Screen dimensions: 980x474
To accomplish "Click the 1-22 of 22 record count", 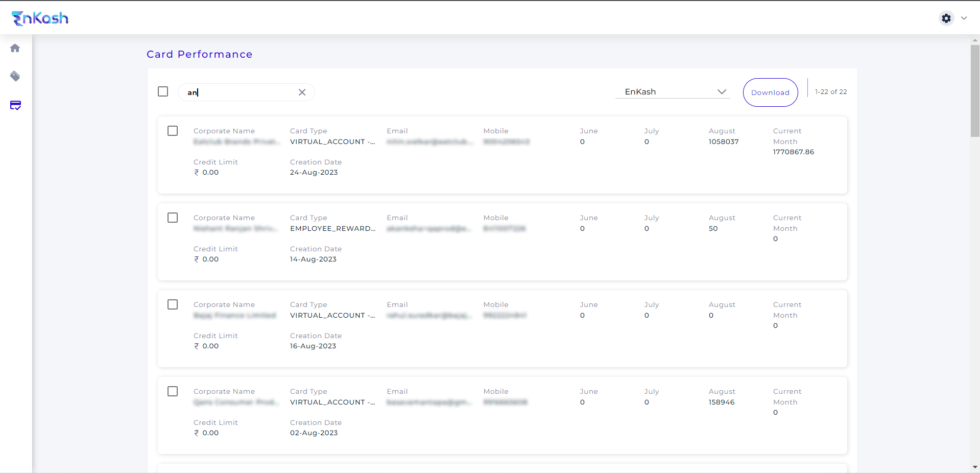I will (x=831, y=92).
